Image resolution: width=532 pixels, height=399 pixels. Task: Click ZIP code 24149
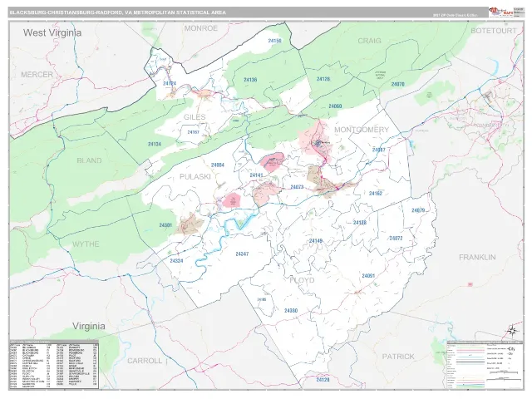[x=316, y=241]
